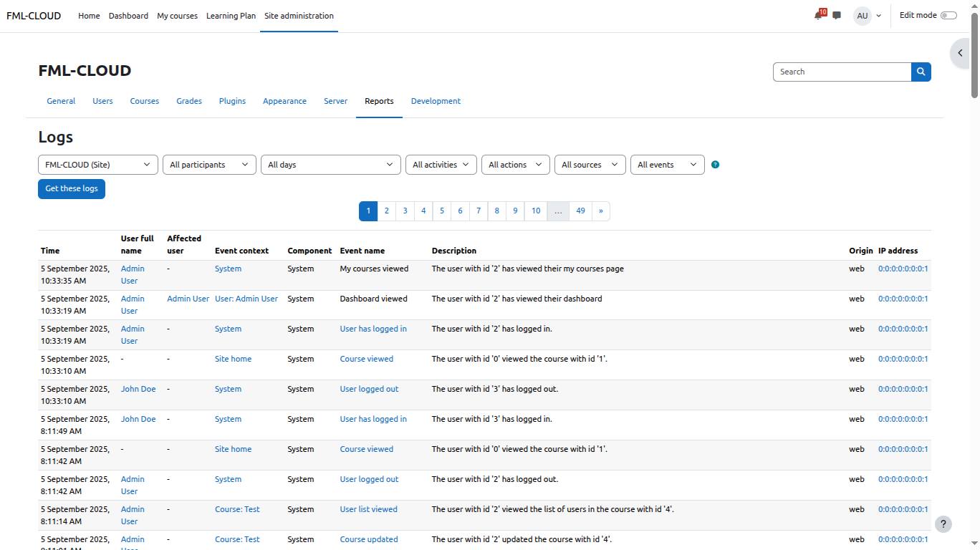Open the All activities dropdown

click(x=441, y=165)
